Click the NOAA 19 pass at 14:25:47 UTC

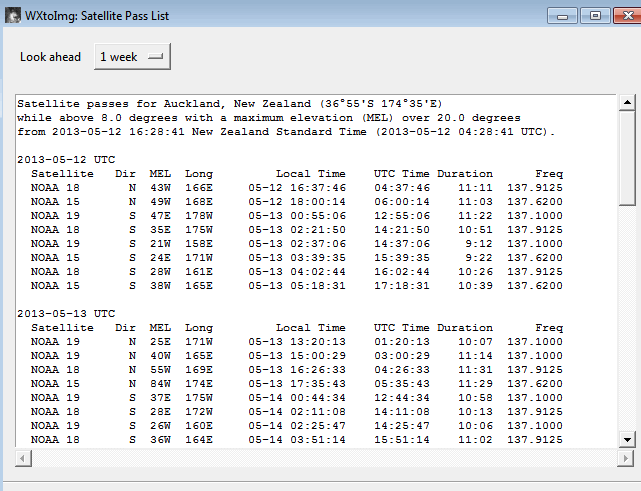297,426
